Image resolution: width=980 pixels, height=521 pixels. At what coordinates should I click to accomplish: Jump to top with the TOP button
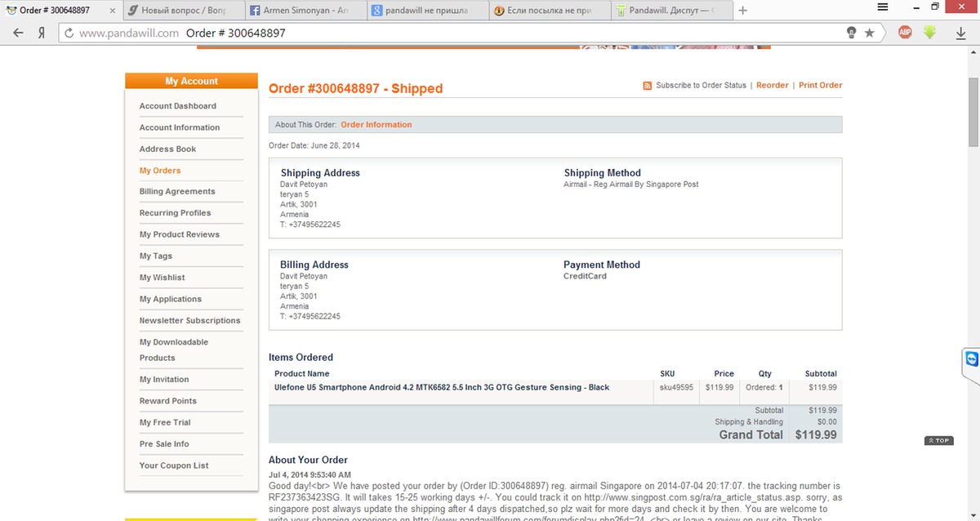pyautogui.click(x=939, y=441)
